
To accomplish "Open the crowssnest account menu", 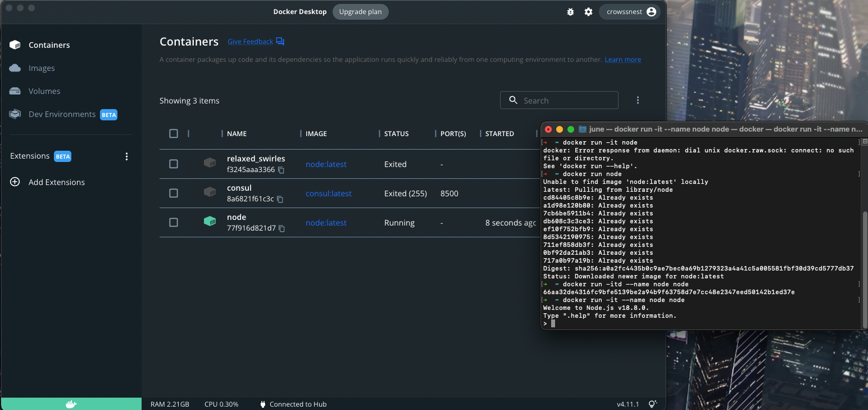I will [630, 12].
